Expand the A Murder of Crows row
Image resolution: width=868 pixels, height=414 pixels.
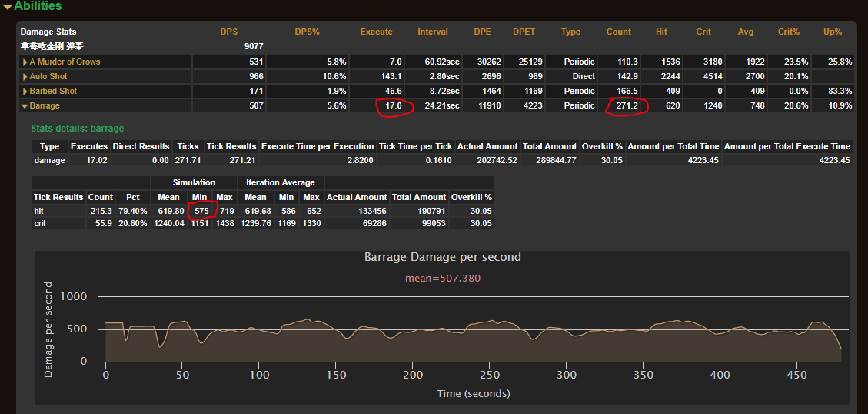(65, 62)
